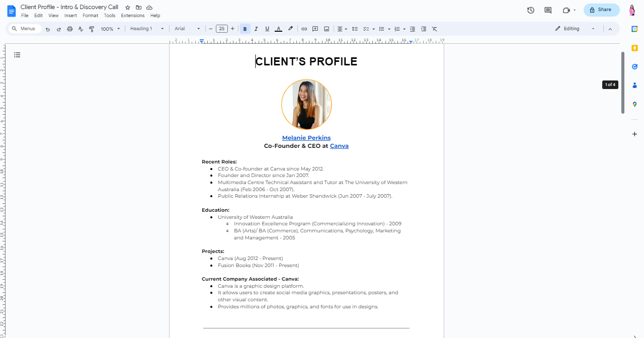The width and height of the screenshot is (644, 338).
Task: Click the Undo arrow icon
Action: click(48, 29)
